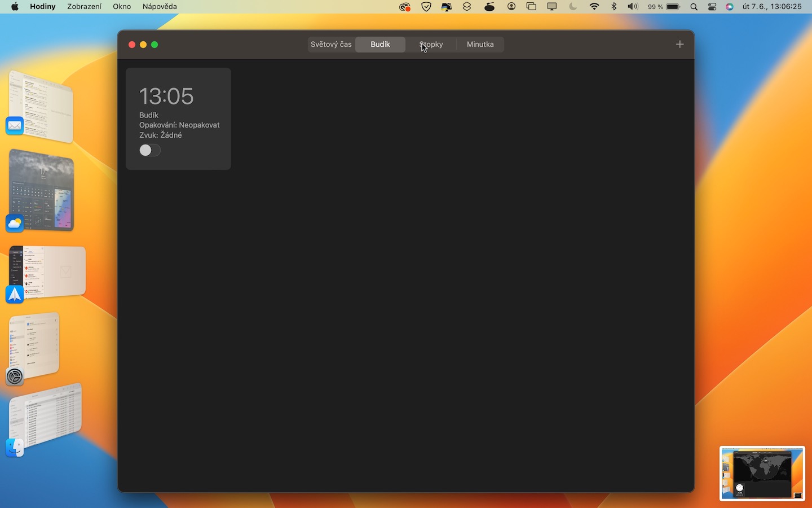Open Creative Cloud menu bar icon
The height and width of the screenshot is (508, 812).
(x=404, y=7)
